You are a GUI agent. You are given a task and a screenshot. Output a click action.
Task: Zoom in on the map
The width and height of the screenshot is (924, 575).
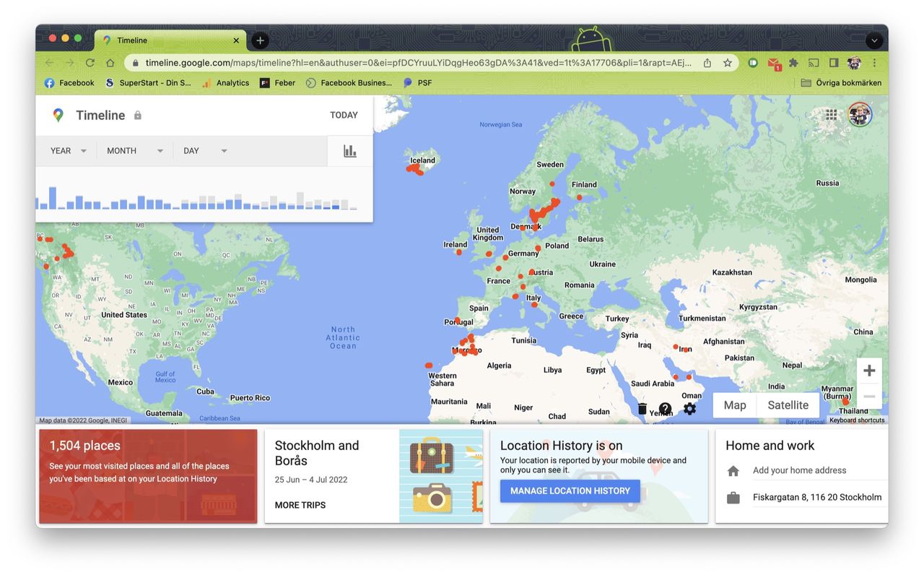point(869,371)
